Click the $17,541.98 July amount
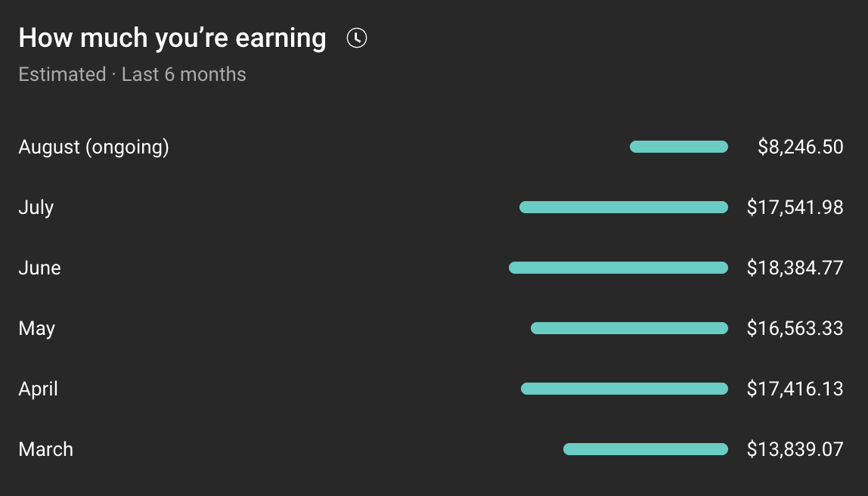868x496 pixels. 795,207
